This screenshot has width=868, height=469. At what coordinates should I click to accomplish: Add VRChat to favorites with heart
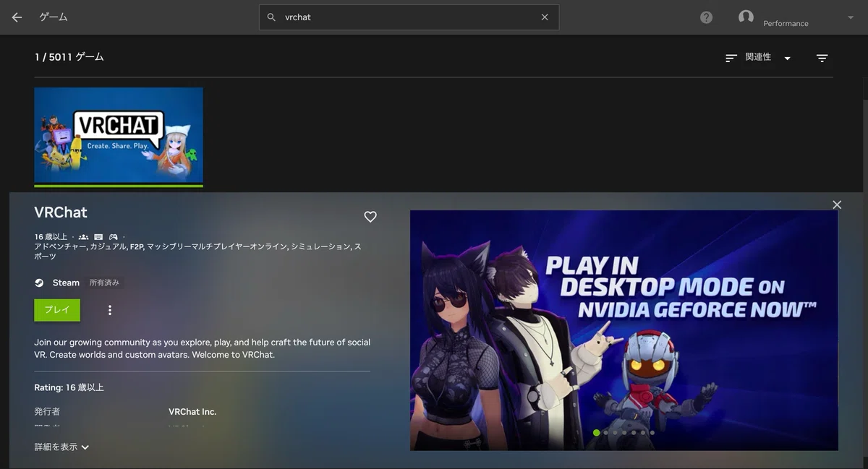pyautogui.click(x=370, y=216)
